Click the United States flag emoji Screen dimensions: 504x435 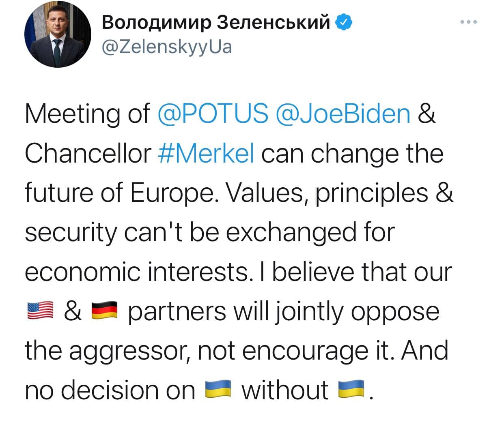coord(41,311)
